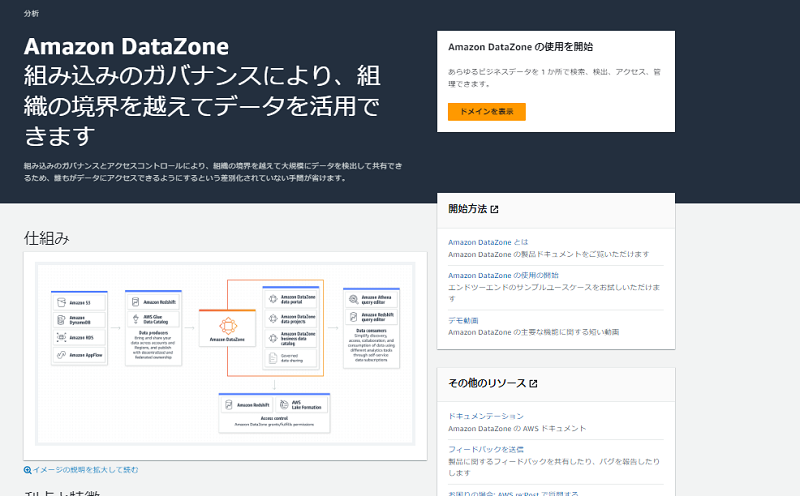This screenshot has height=496, width=800.
Task: Open the Amazon DataZone とは link
Action: coord(488,242)
